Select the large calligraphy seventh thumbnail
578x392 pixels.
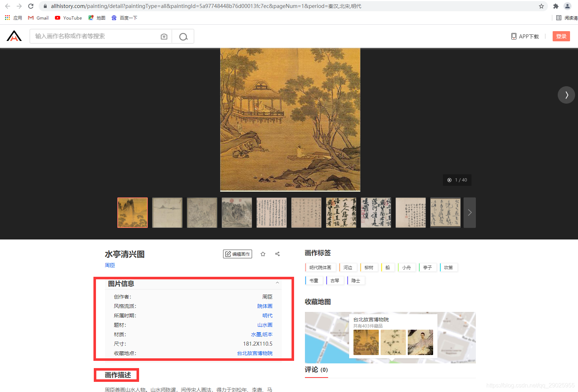(x=341, y=213)
